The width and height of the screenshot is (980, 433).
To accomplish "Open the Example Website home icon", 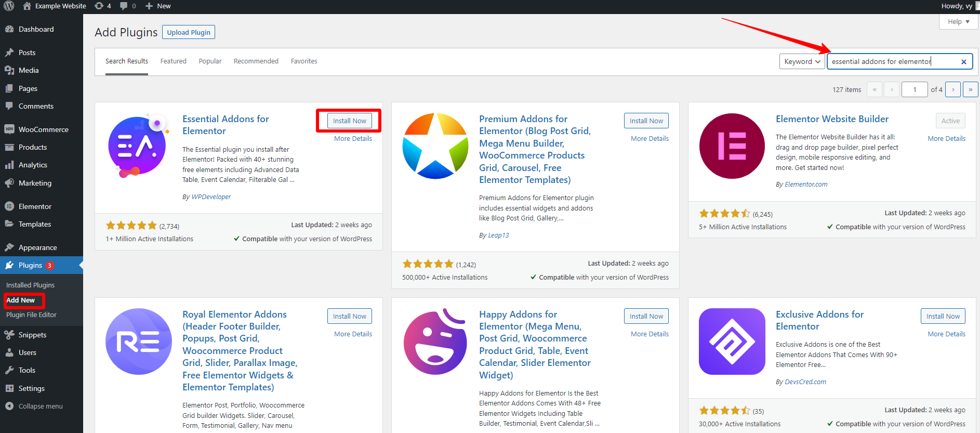I will 27,6.
